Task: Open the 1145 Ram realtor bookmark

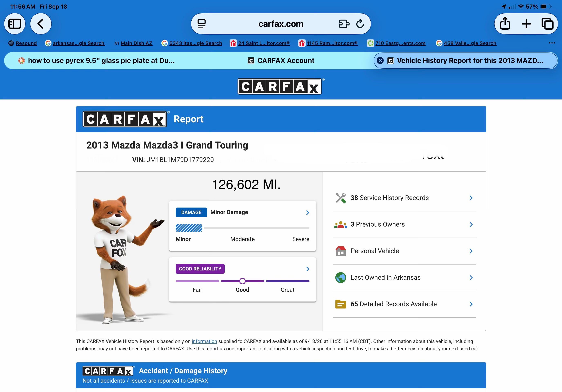Action: pyautogui.click(x=328, y=43)
